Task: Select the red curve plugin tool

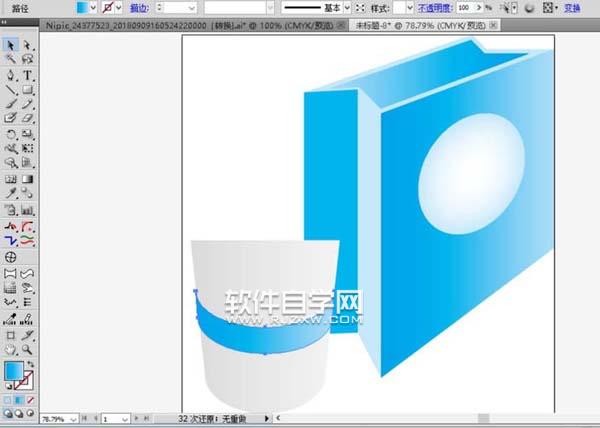Action: tap(27, 226)
